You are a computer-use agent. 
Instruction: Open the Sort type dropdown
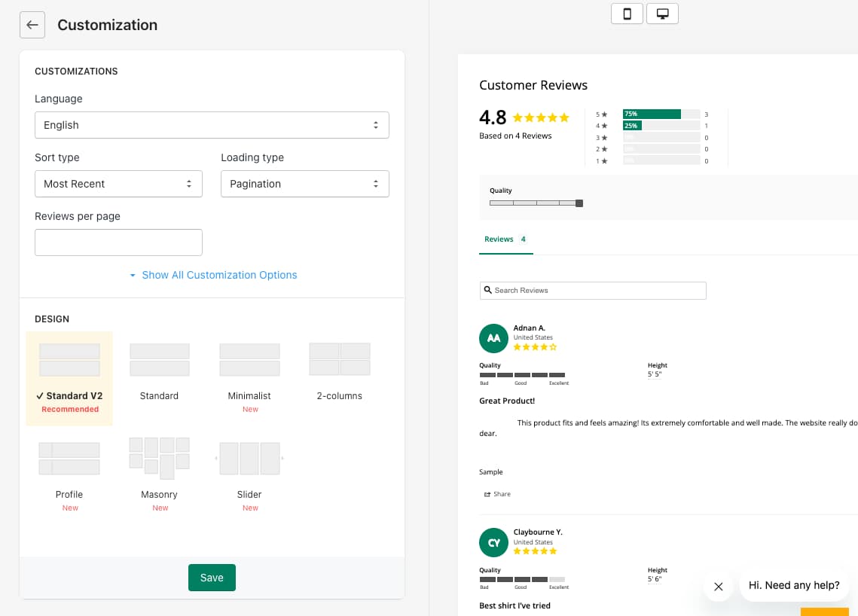pos(118,184)
